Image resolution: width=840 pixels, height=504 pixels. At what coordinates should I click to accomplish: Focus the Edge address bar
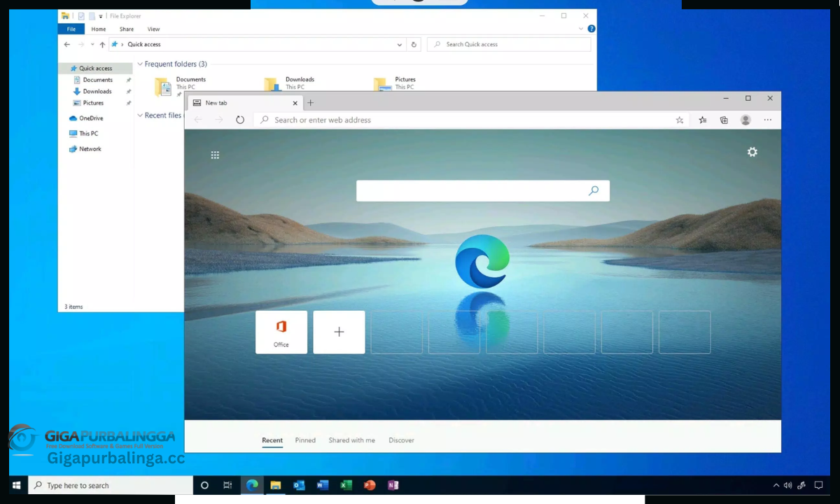point(472,120)
